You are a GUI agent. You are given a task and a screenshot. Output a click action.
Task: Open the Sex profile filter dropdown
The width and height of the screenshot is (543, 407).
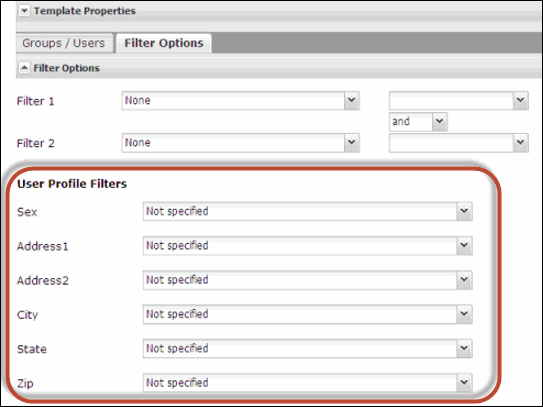pyautogui.click(x=308, y=211)
